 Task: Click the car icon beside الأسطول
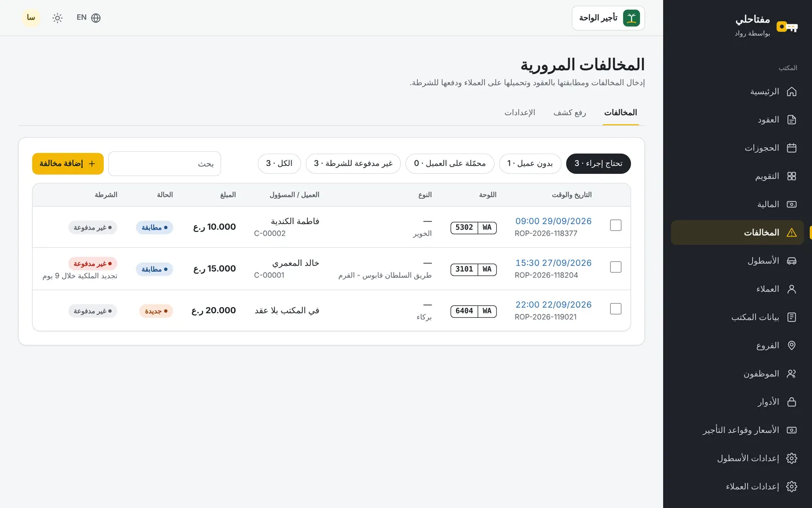tap(792, 261)
